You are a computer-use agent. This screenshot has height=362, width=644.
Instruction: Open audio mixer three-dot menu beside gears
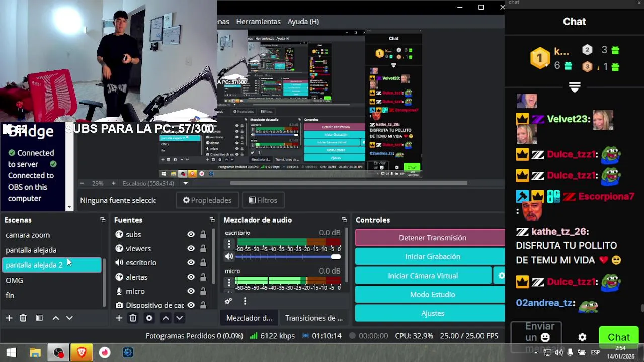click(x=245, y=301)
